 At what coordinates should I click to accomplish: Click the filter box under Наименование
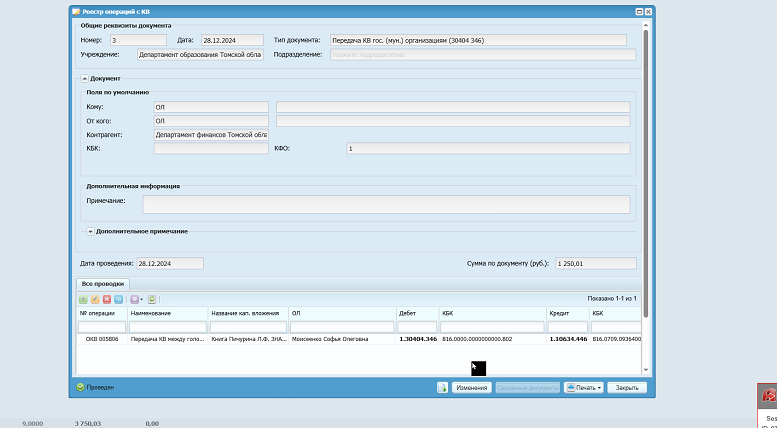(x=167, y=327)
